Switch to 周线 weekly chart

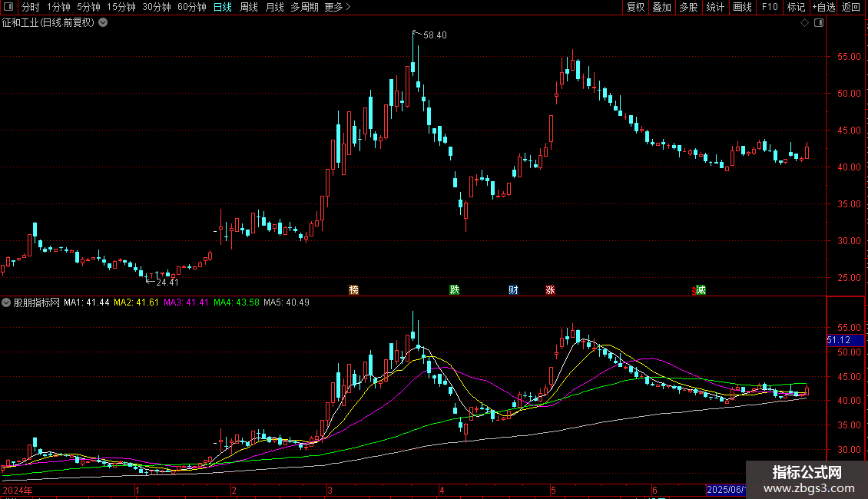click(x=249, y=7)
